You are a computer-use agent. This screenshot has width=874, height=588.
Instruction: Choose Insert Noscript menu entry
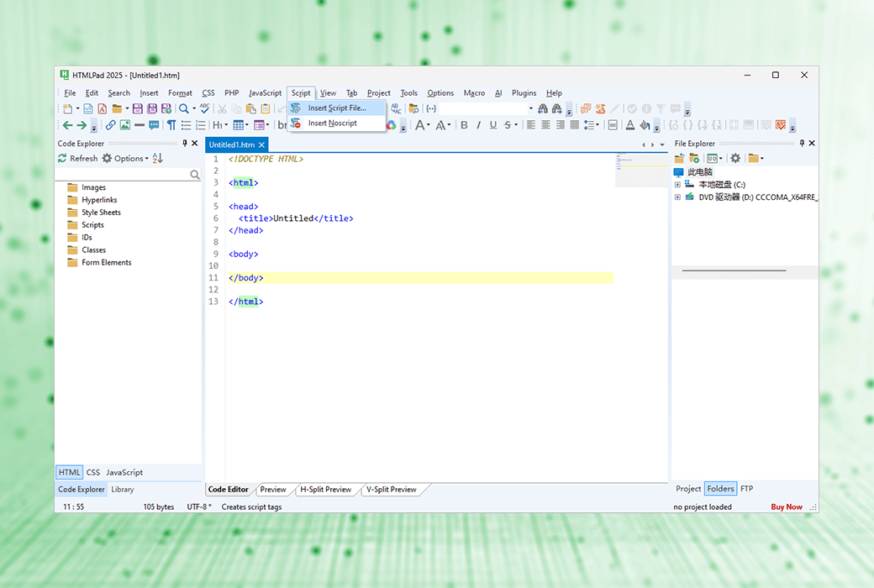point(337,123)
